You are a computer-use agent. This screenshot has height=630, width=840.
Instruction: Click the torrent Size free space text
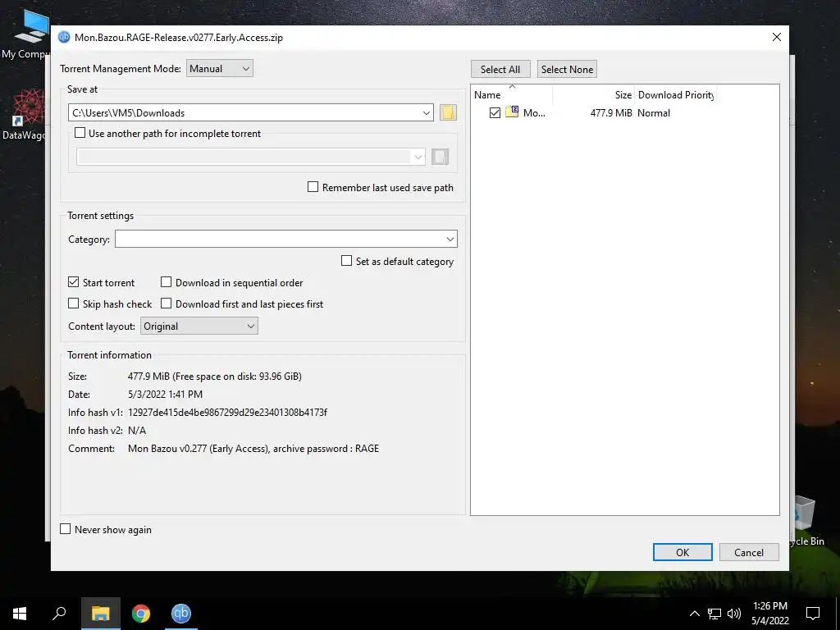click(214, 376)
